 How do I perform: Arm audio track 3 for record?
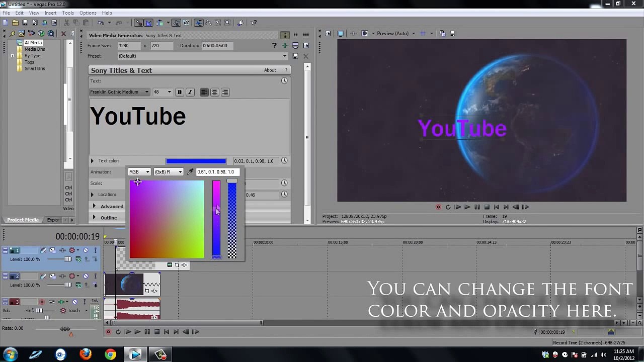coord(42,302)
